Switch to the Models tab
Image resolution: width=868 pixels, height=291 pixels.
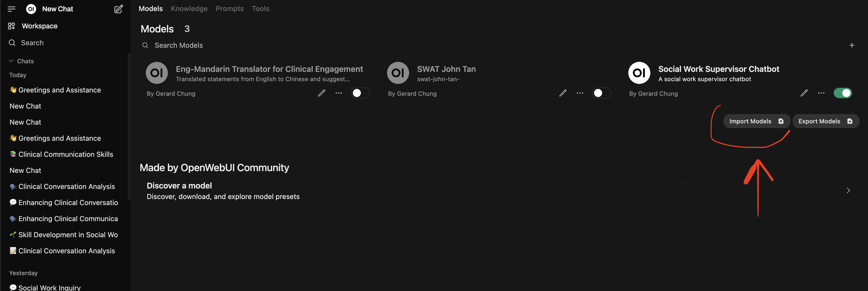coord(151,9)
